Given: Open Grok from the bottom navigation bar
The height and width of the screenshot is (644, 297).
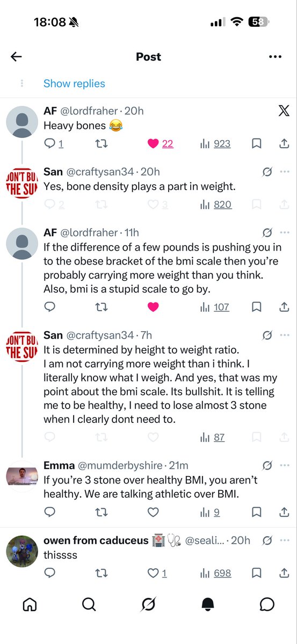Looking at the screenshot, I should tap(148, 604).
